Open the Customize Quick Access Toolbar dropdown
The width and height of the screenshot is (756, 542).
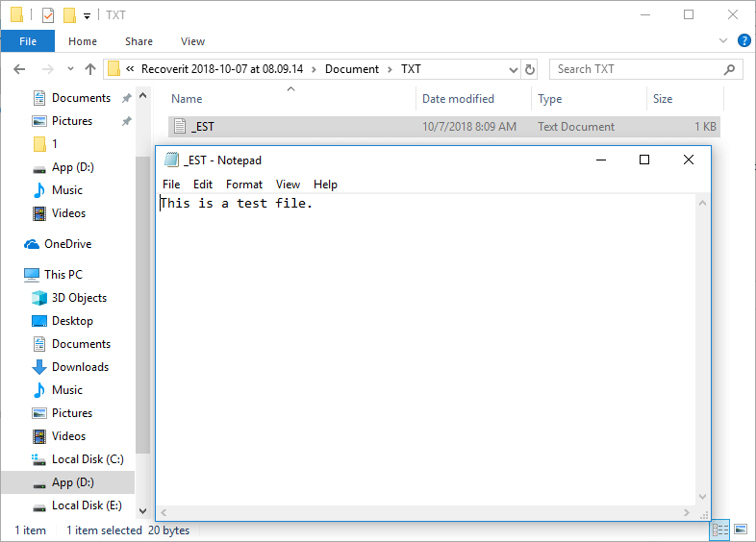coord(88,16)
